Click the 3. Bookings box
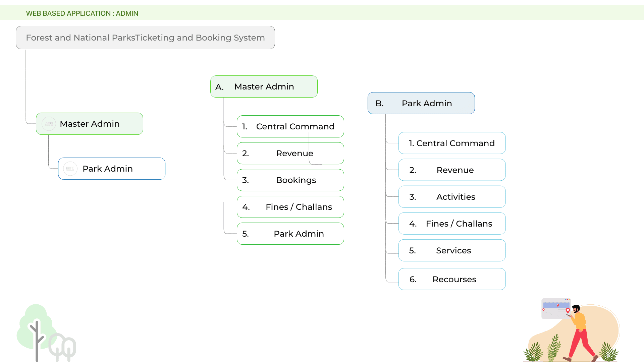 click(x=290, y=180)
